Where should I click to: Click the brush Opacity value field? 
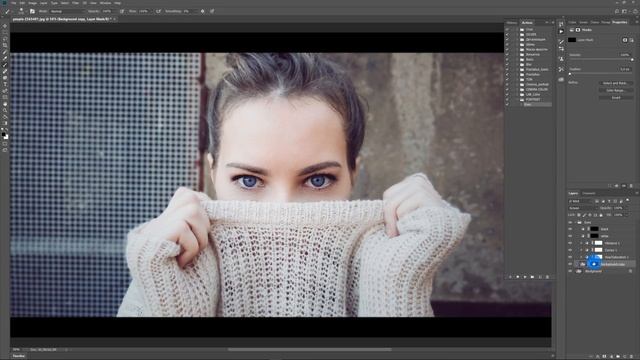pyautogui.click(x=108, y=11)
